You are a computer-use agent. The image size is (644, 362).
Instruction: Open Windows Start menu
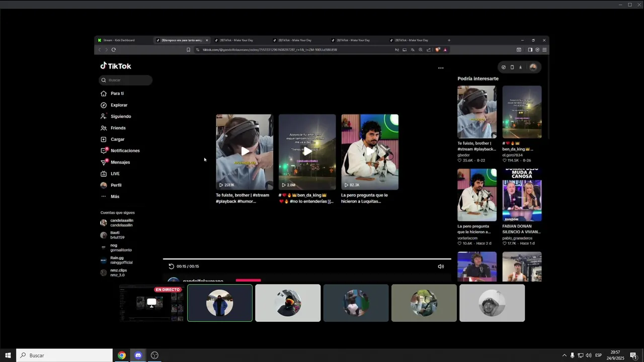8,355
